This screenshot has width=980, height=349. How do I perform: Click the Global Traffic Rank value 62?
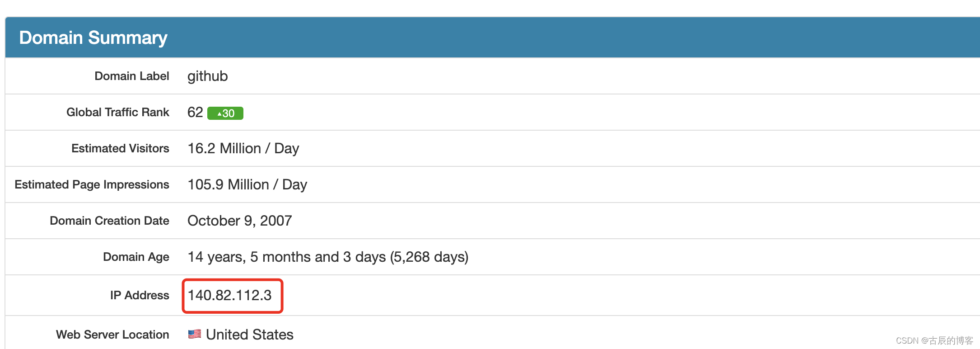[195, 112]
